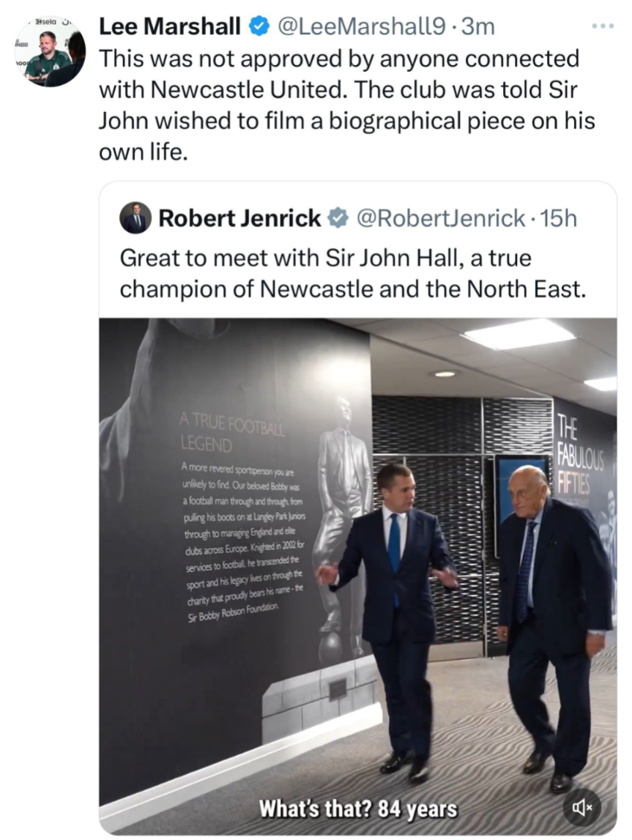Viewport: 632px width, 840px height.
Task: Open the @LeeMarshall9 handle
Action: (x=360, y=26)
